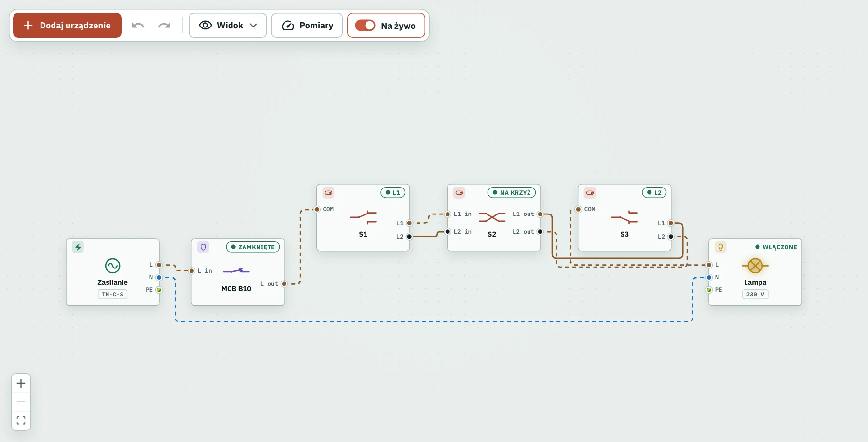Redo the last undone action

[x=164, y=26]
